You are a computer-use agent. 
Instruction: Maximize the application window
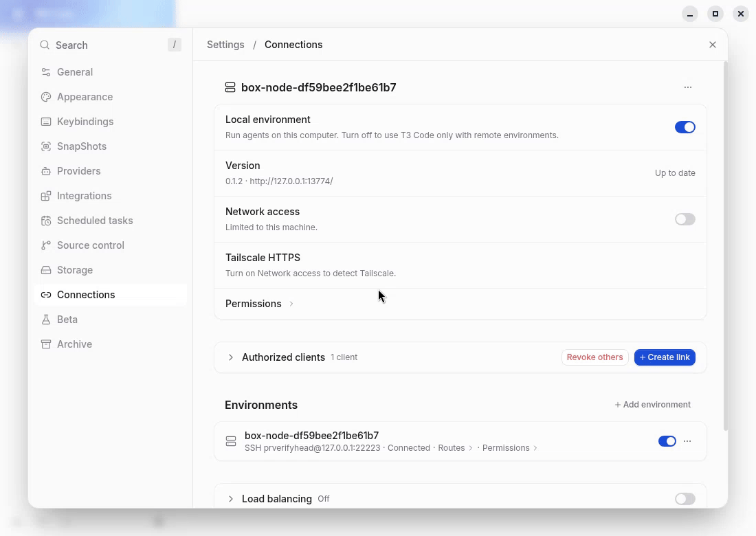(715, 14)
